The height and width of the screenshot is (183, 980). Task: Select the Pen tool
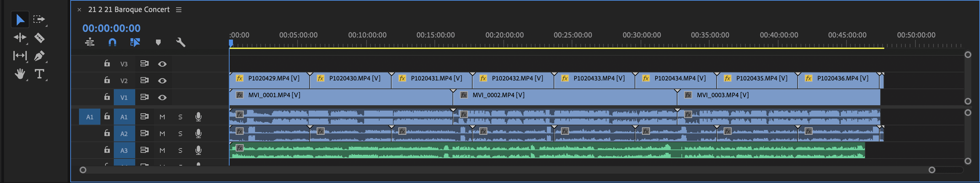coord(39,56)
